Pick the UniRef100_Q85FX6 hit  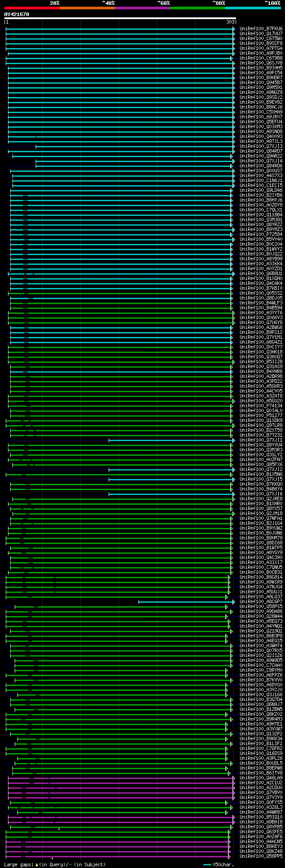(x=261, y=464)
